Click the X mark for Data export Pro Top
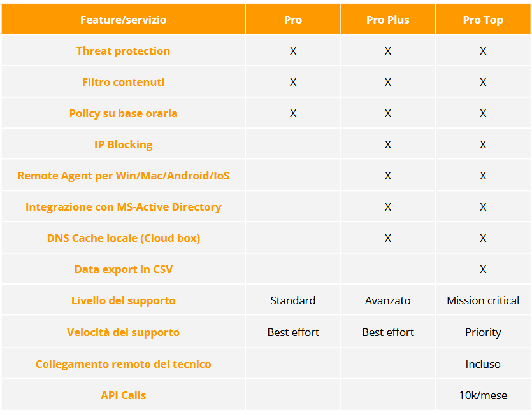This screenshot has width=532, height=415. [483, 269]
